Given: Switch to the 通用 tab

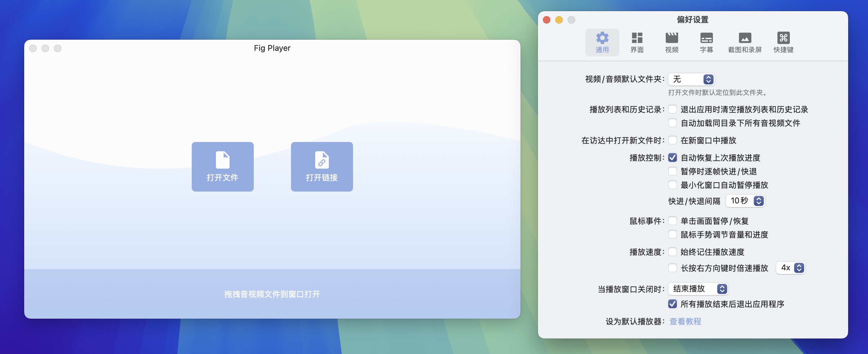Looking at the screenshot, I should click(602, 42).
